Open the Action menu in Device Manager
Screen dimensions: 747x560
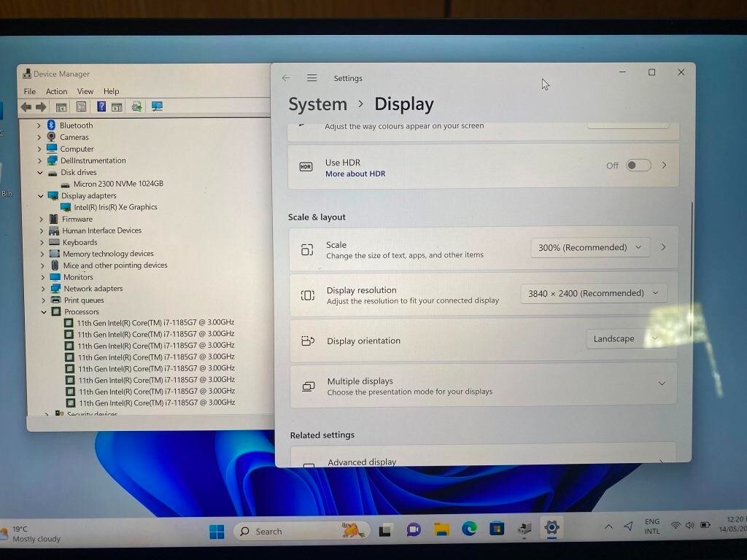(56, 91)
